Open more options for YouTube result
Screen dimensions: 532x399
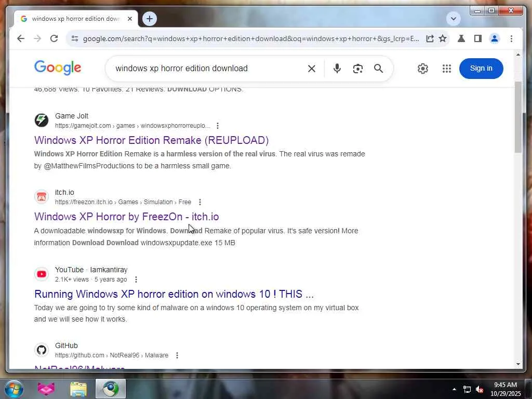[136, 280]
